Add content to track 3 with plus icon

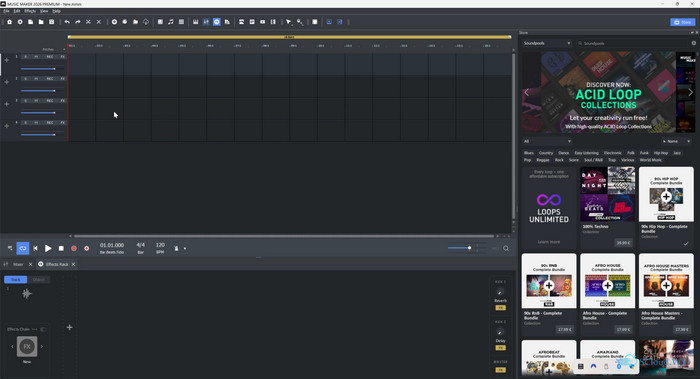pos(6,104)
